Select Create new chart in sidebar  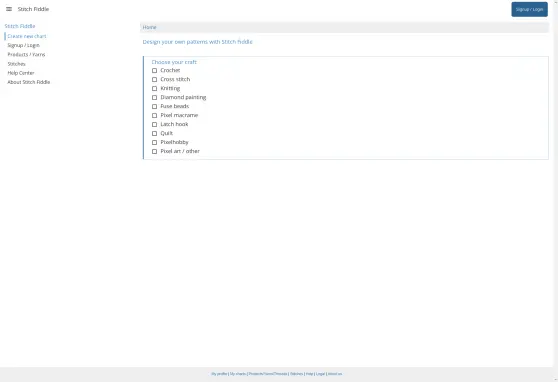tap(27, 36)
